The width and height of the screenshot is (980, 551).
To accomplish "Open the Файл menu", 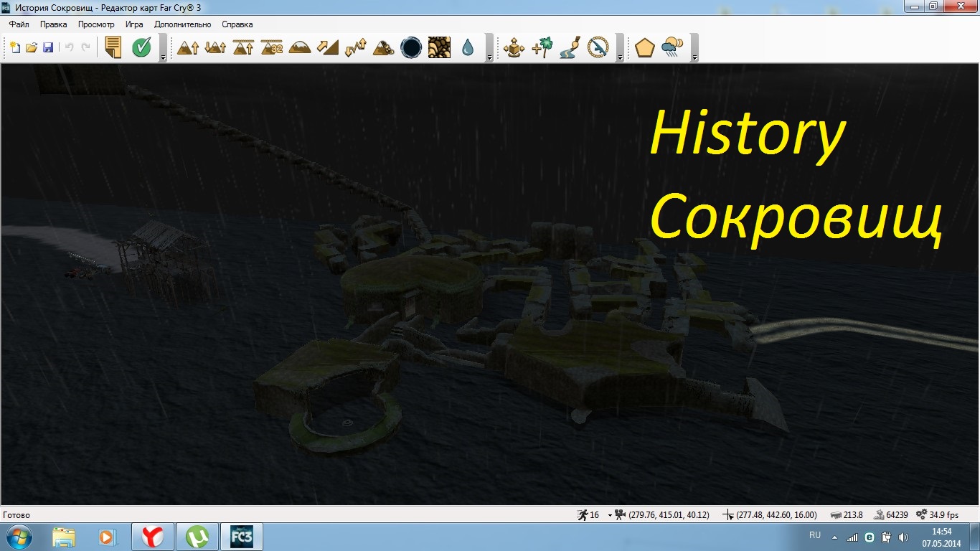I will 19,24.
